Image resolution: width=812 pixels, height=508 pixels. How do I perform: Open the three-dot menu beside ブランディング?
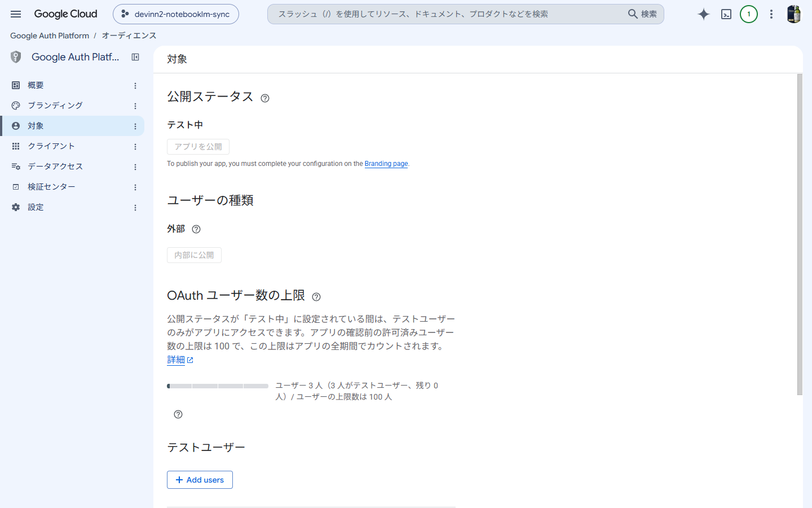tap(135, 106)
